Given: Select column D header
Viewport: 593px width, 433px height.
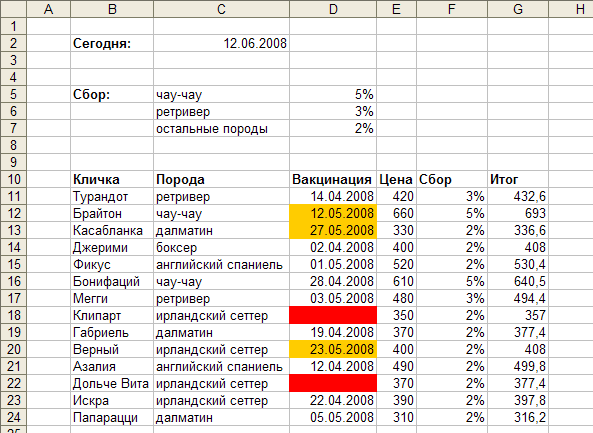Looking at the screenshot, I should coord(333,9).
